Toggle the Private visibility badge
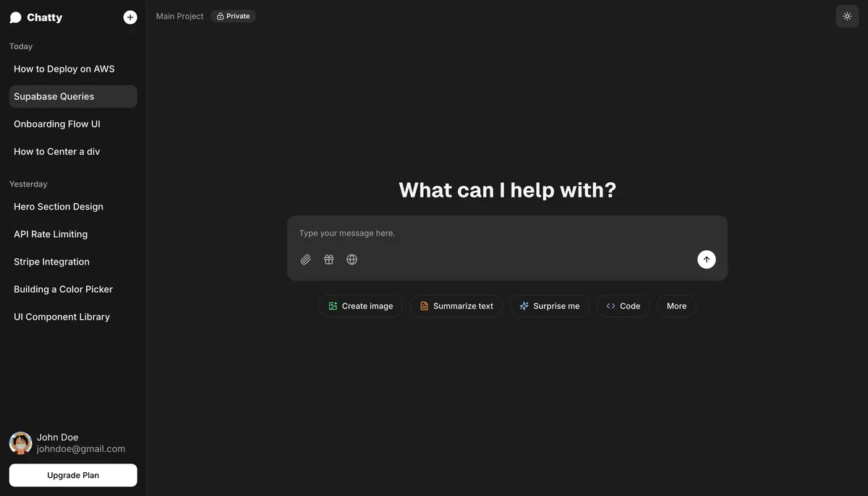Viewport: 868px width, 496px height. [x=233, y=16]
